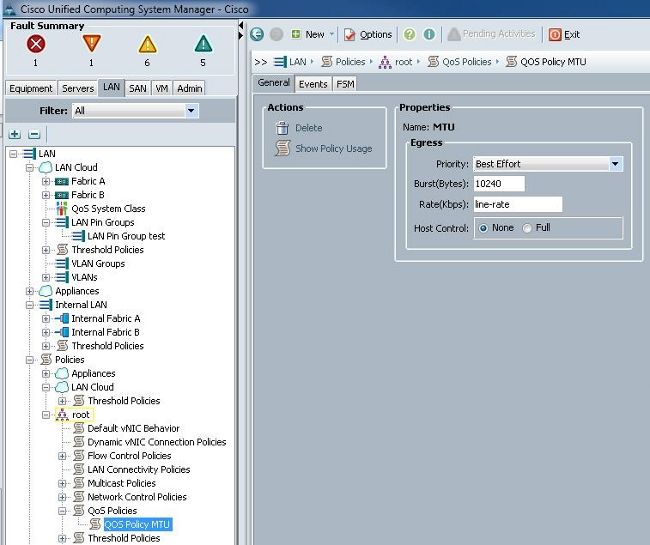Click the Appliances cloud icon under LAN
650x545 pixels.
[x=46, y=291]
